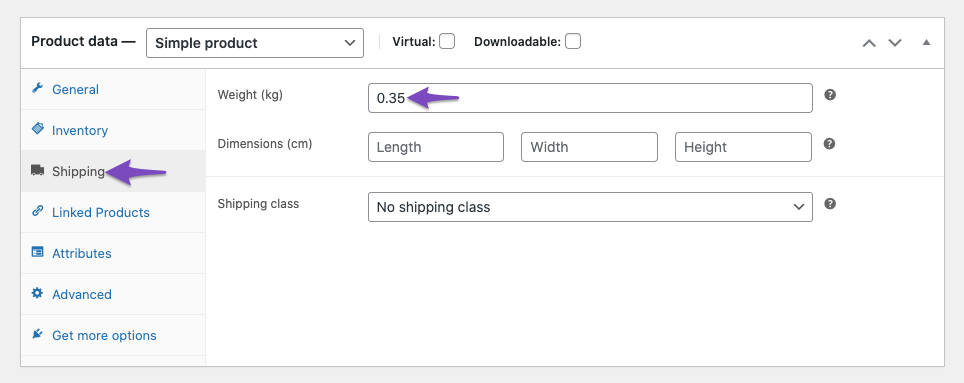Enable the Downloadable checkbox
Screen dimensions: 964x383
pos(573,41)
